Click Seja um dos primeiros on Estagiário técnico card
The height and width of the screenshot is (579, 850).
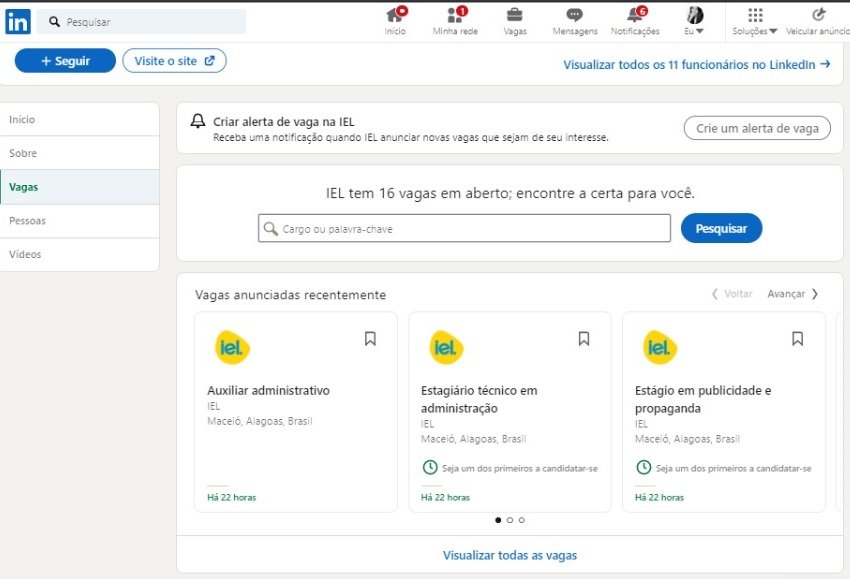[519, 468]
